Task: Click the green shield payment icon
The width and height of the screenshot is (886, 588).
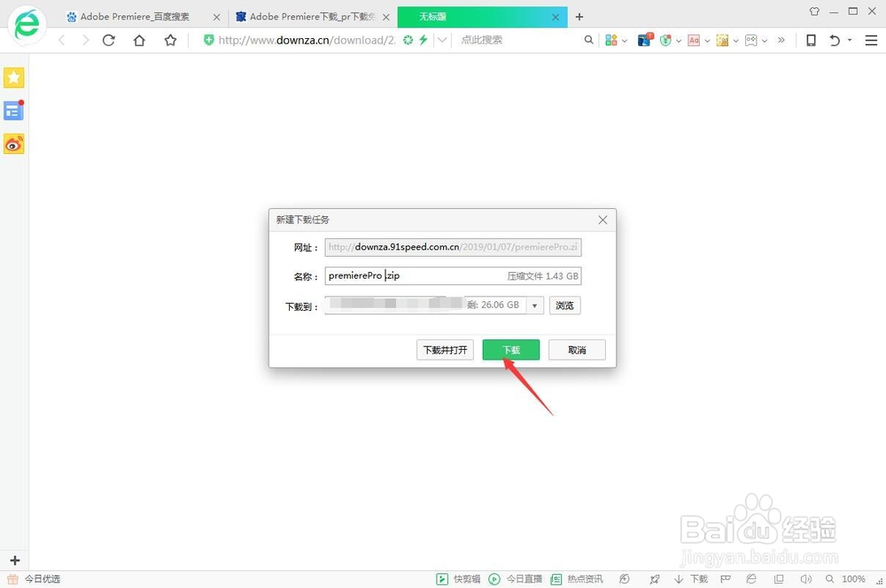Action: tap(665, 40)
